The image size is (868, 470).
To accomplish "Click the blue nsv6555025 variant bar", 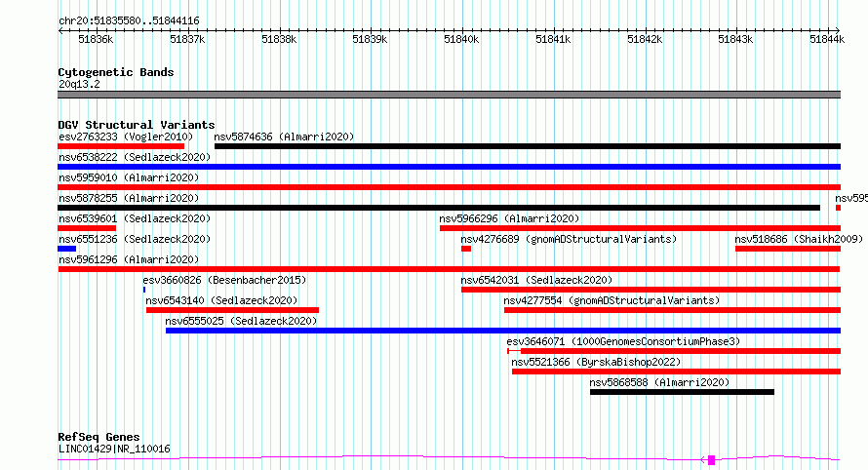I will tap(503, 331).
